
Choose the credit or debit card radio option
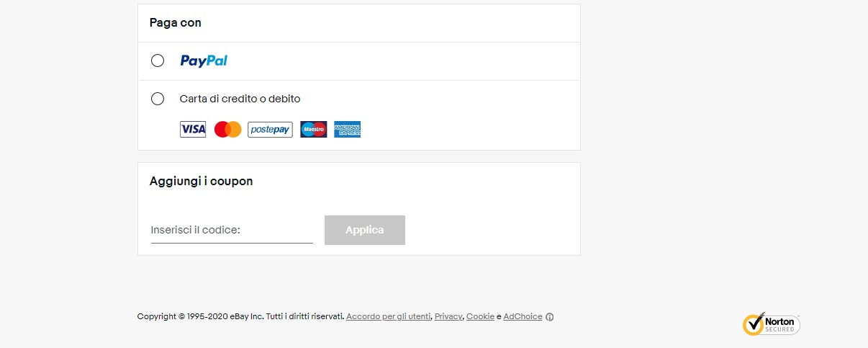[x=158, y=99]
